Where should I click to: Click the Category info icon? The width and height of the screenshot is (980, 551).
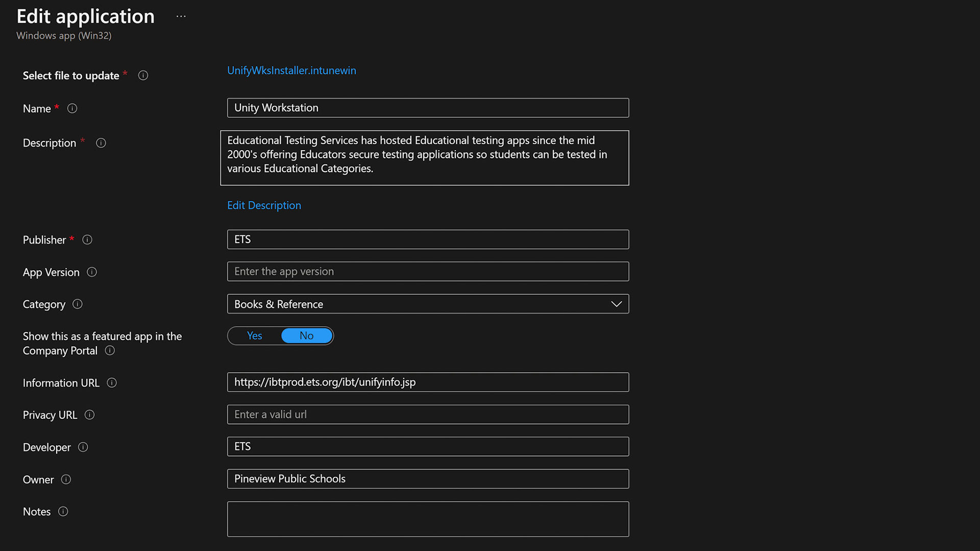click(78, 304)
